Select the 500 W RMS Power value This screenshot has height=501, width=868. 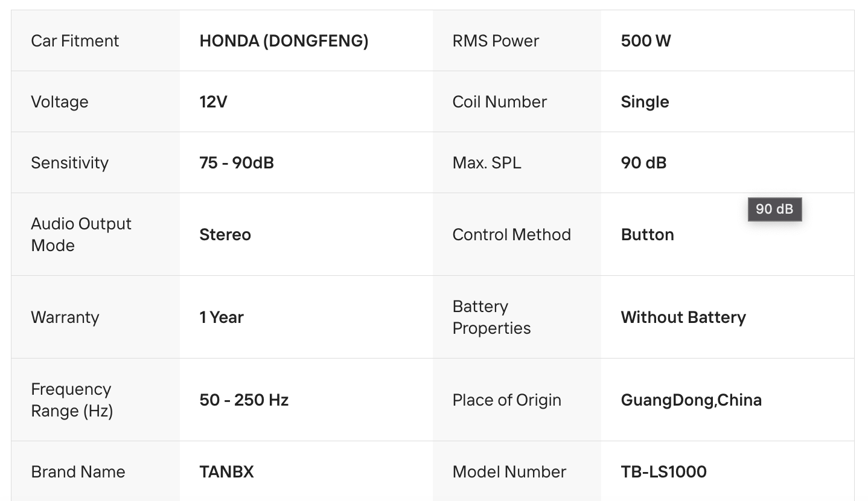[x=645, y=41]
